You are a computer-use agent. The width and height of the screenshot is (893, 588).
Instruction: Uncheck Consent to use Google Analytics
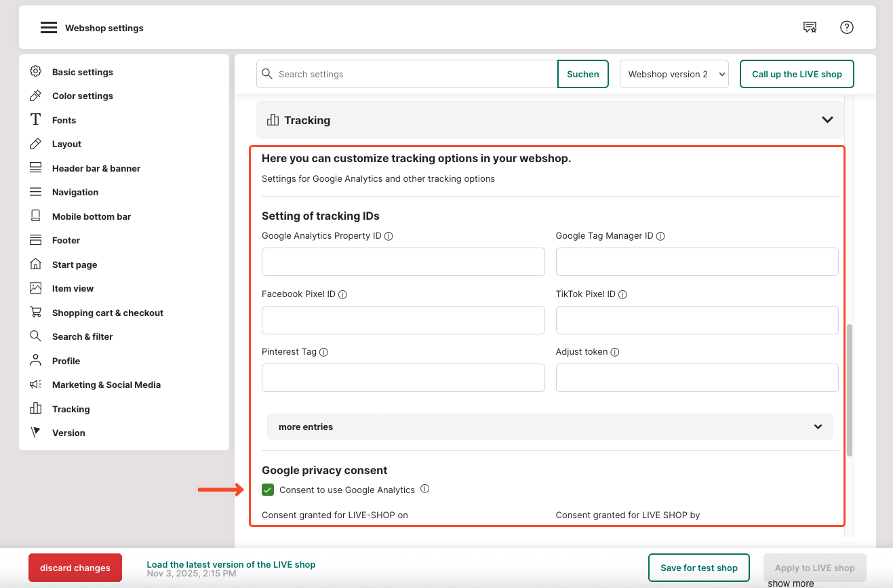(x=268, y=490)
